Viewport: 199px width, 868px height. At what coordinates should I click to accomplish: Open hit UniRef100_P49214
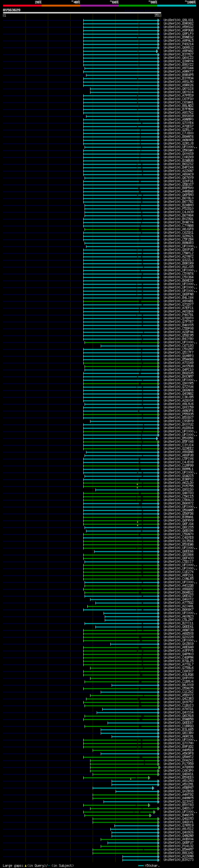178,44
